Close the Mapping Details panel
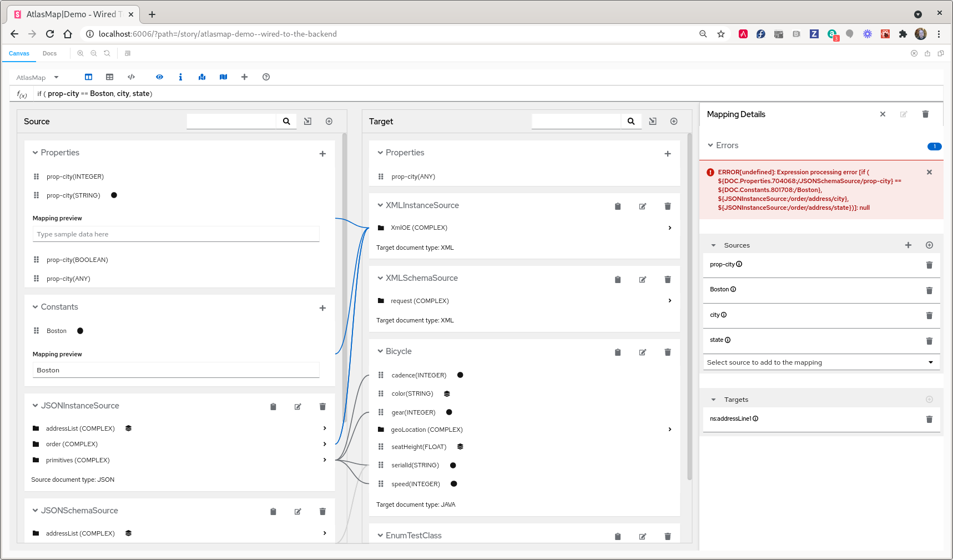 [x=882, y=114]
